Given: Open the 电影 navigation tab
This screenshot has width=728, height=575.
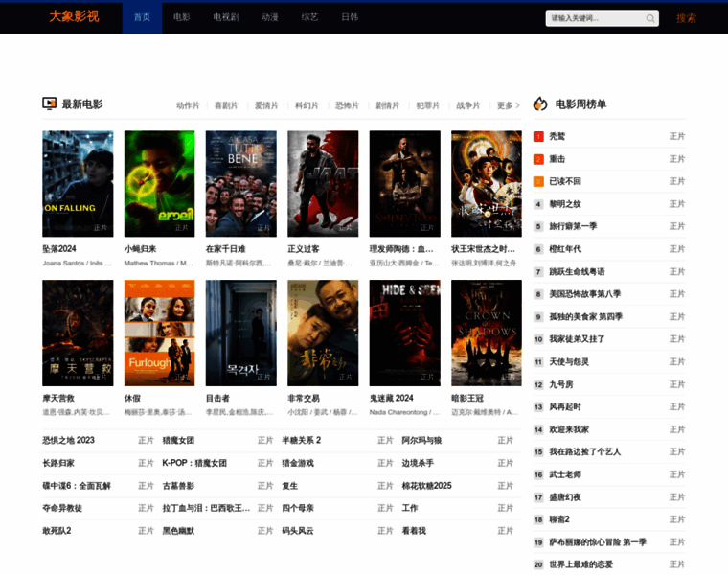Looking at the screenshot, I should pyautogui.click(x=182, y=17).
